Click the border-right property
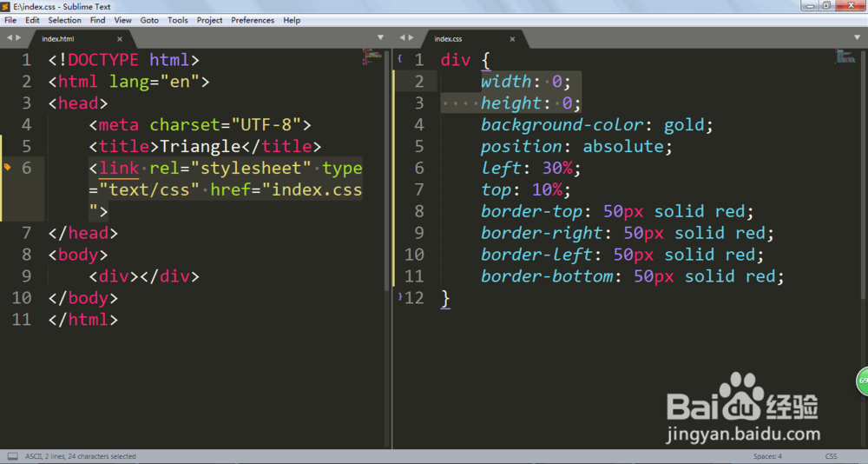Image resolution: width=868 pixels, height=464 pixels. pos(542,233)
